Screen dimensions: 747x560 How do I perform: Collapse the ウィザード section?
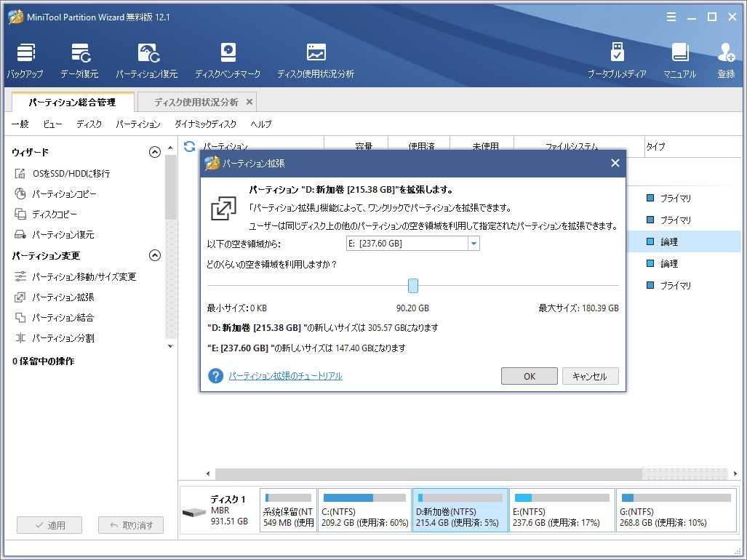point(155,152)
